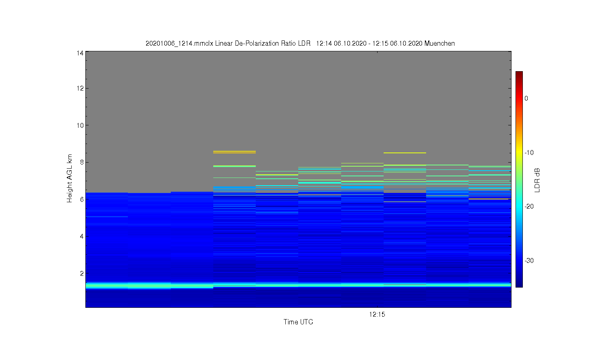
Task: Click the 14 km height tick label
Action: point(80,53)
